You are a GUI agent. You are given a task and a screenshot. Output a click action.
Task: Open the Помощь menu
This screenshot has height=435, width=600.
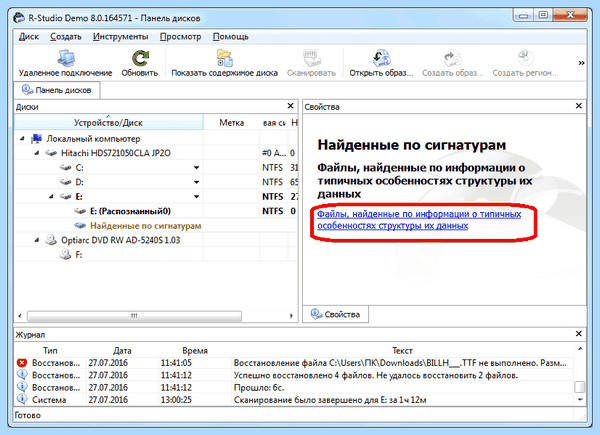click(230, 37)
